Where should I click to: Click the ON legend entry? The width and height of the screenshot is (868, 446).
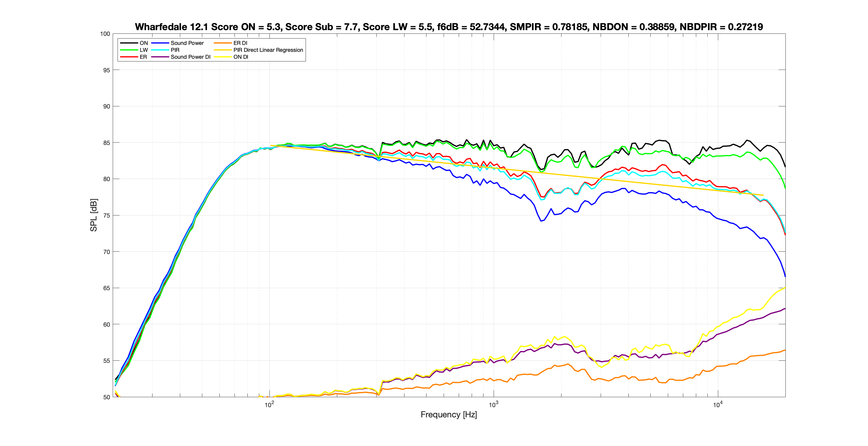[134, 43]
